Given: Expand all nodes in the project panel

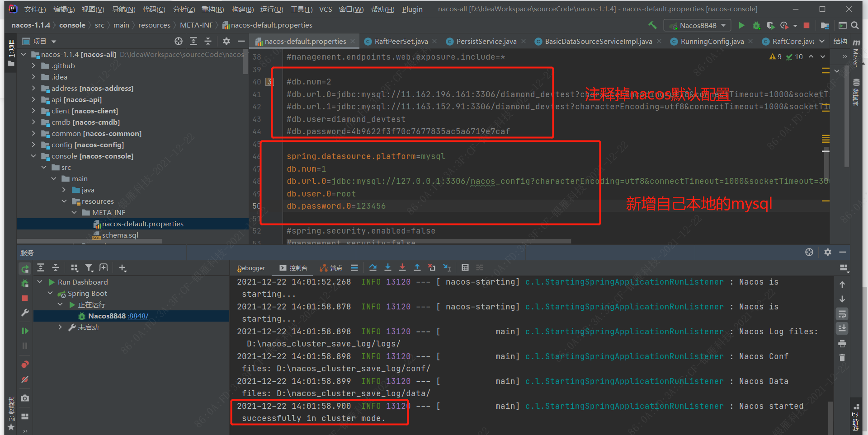Looking at the screenshot, I should 193,41.
